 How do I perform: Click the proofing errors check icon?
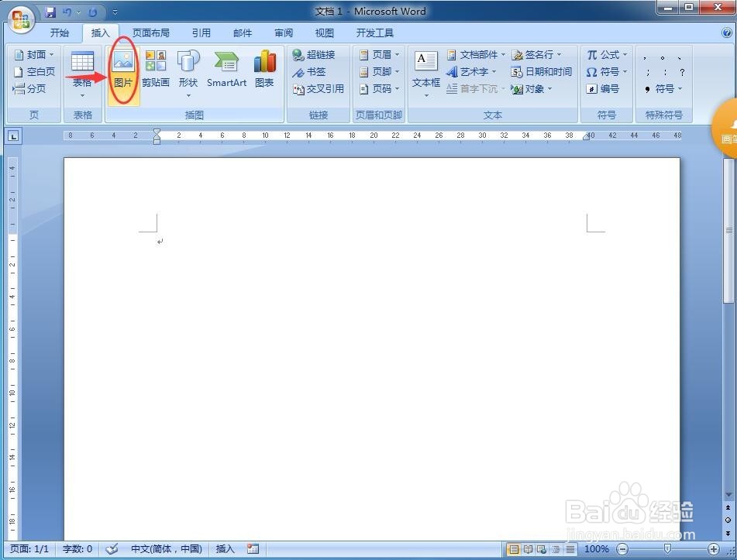[x=112, y=548]
